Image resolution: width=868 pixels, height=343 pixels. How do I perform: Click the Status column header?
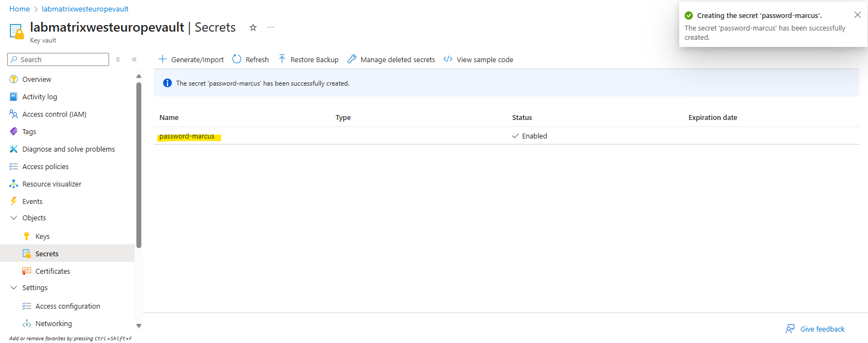[522, 117]
